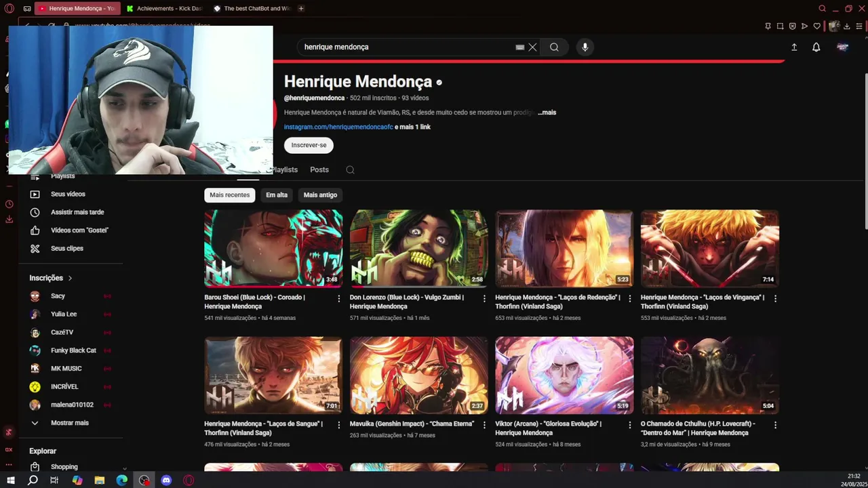This screenshot has width=868, height=488.
Task: Click the Opera pinboard pin icon
Action: coord(768,26)
